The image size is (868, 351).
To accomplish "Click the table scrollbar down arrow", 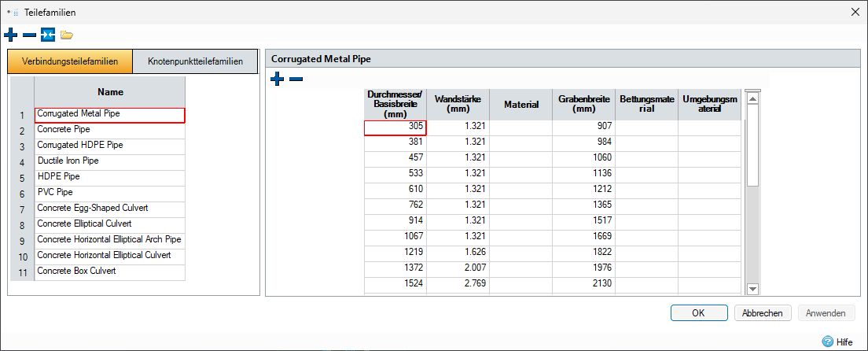I will (752, 289).
